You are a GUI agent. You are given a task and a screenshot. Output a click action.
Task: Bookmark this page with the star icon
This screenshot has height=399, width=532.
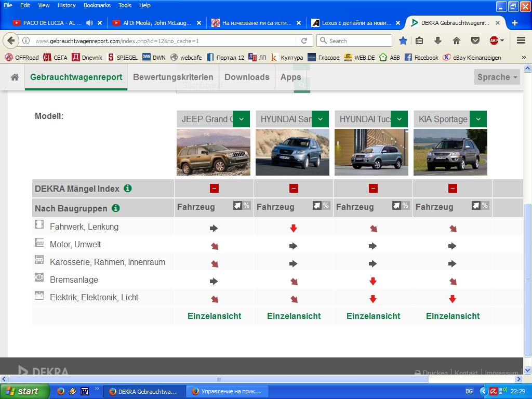coord(403,41)
